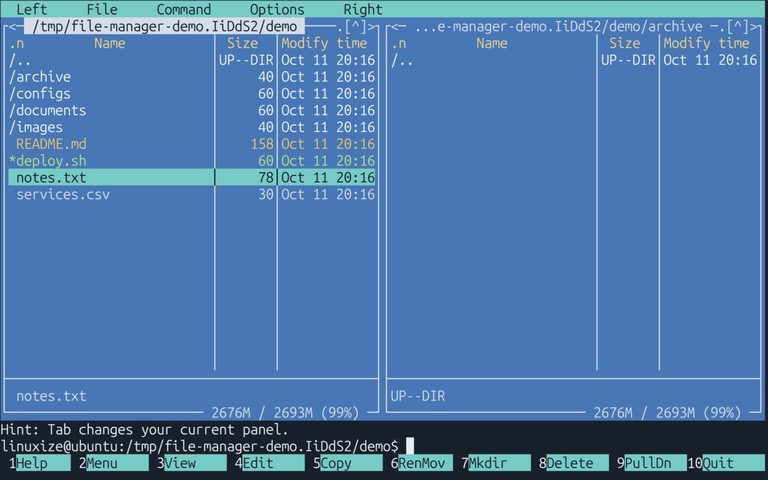Screen dimensions: 768x480
Task: Click the 2 Menu function key
Action: [114, 463]
